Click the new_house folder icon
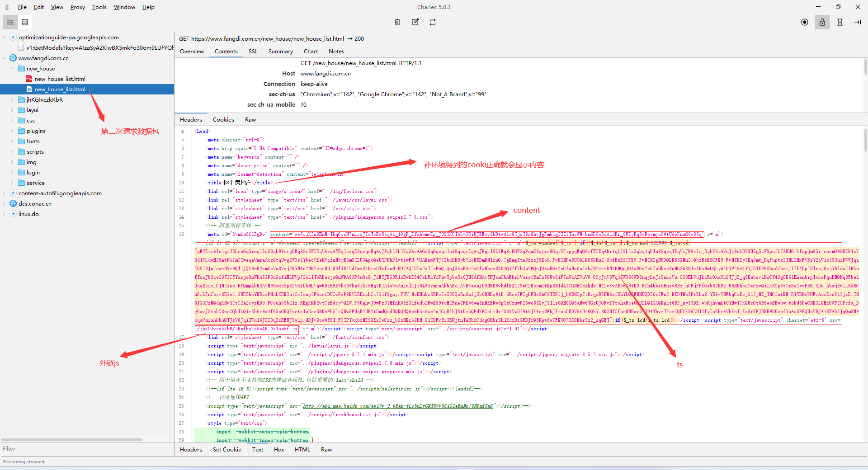 click(x=21, y=68)
